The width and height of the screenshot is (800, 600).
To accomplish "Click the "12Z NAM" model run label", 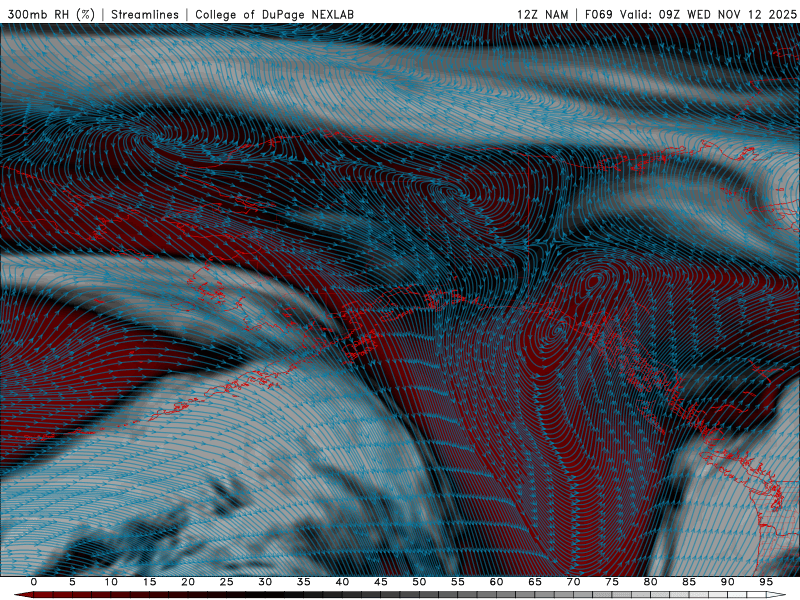I will pos(543,14).
